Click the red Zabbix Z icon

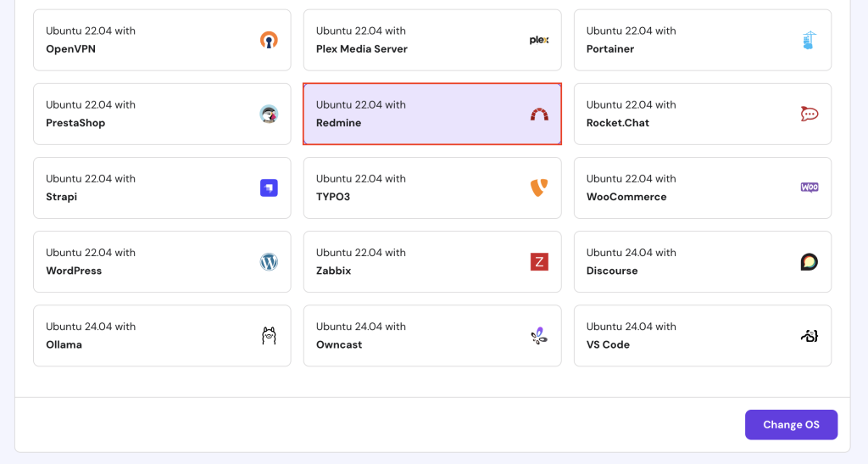pyautogui.click(x=539, y=261)
